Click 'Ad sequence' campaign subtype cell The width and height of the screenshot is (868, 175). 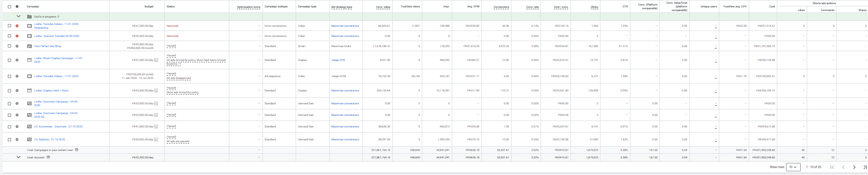(273, 76)
